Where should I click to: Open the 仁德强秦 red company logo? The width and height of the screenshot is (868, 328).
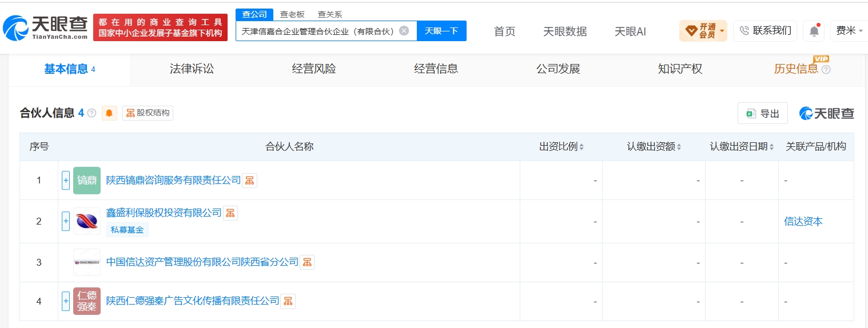point(87,301)
